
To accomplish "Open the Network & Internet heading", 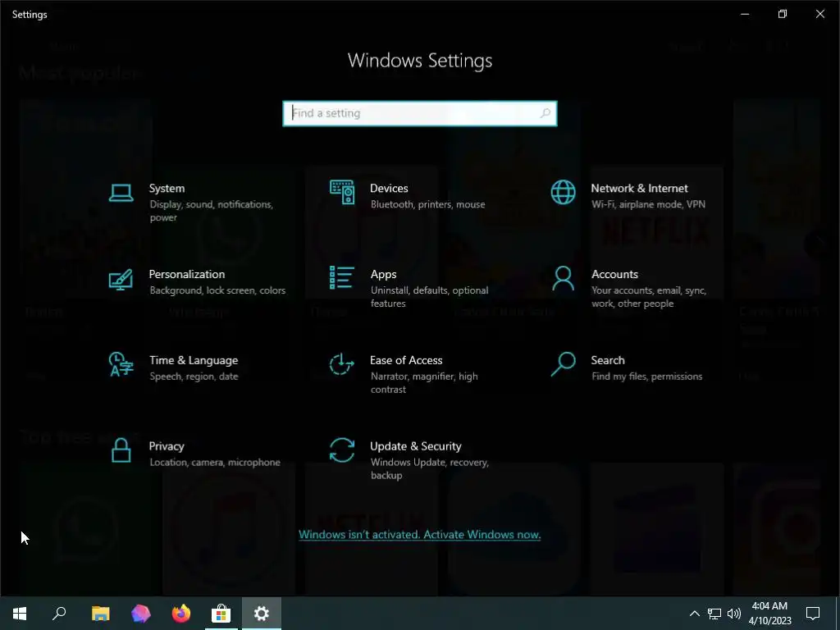I will [x=639, y=188].
